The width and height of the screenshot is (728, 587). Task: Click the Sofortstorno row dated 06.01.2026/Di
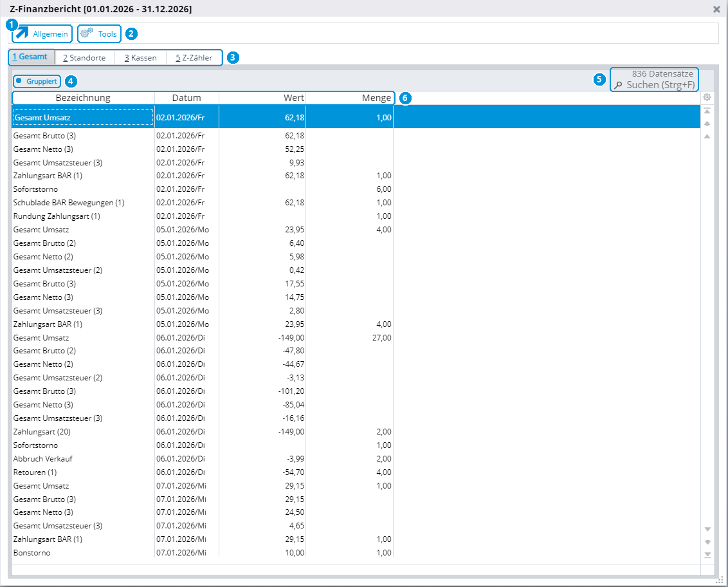click(x=356, y=445)
